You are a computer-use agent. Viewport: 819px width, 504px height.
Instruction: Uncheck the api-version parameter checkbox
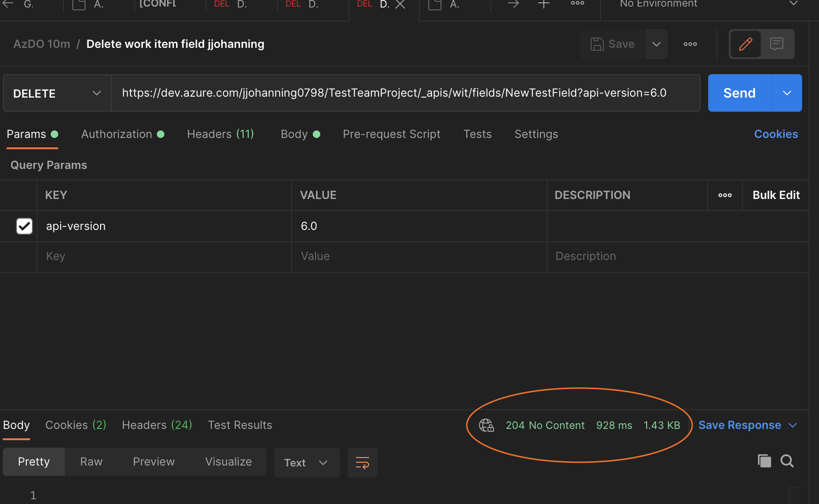pos(24,226)
